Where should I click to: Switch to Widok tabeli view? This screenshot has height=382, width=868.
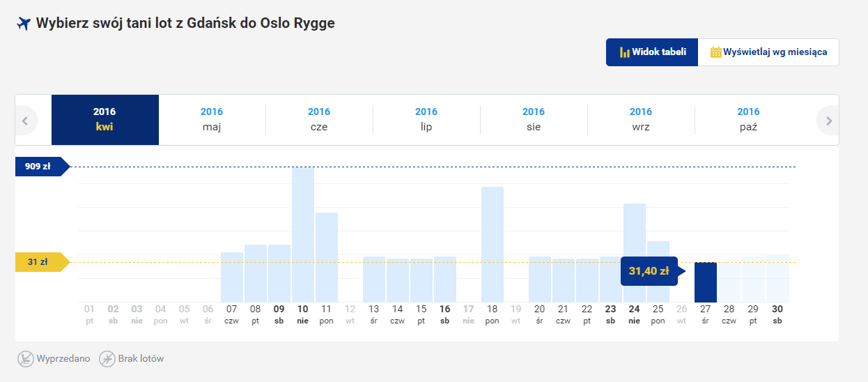coord(652,52)
